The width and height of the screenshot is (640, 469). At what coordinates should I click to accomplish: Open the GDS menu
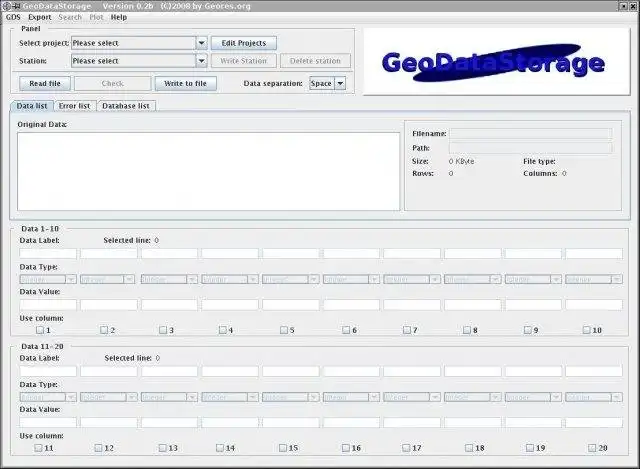tap(13, 17)
